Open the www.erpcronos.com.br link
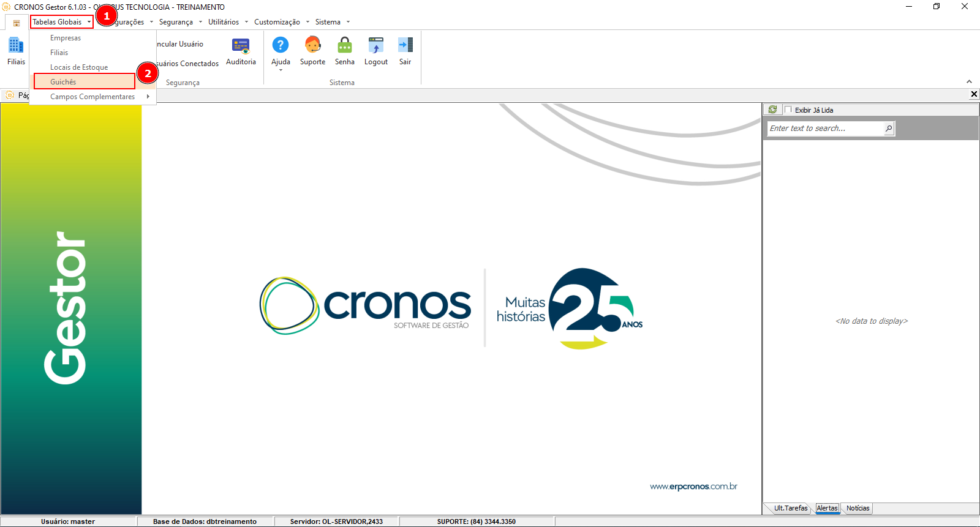 (x=693, y=487)
